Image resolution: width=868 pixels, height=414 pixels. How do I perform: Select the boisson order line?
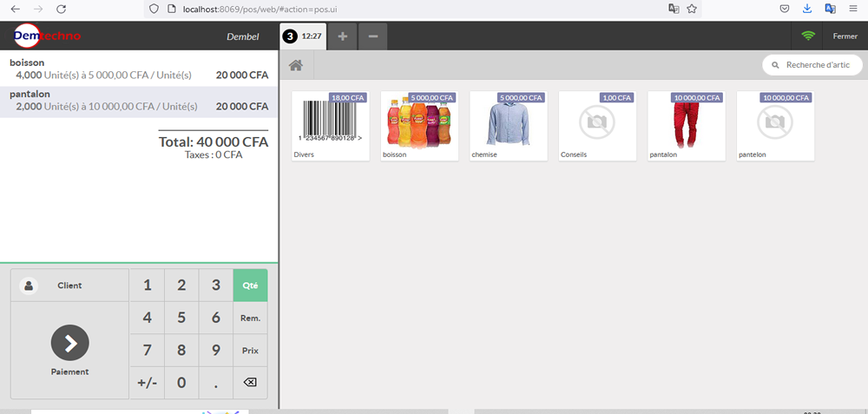[139, 69]
